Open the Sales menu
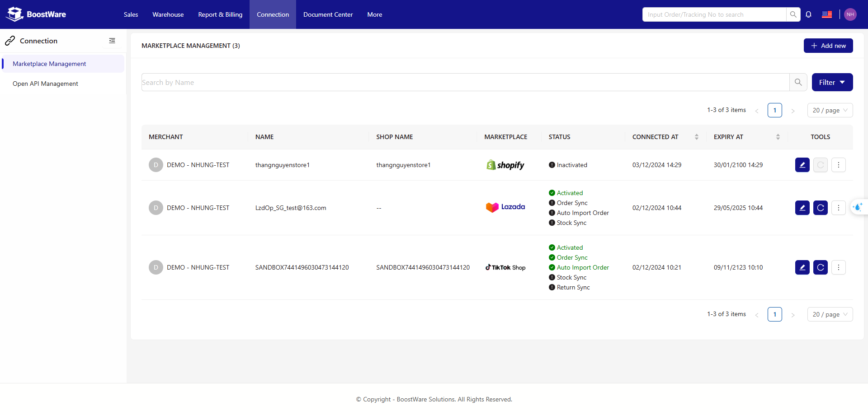Viewport: 868px width, 415px height. [x=131, y=14]
